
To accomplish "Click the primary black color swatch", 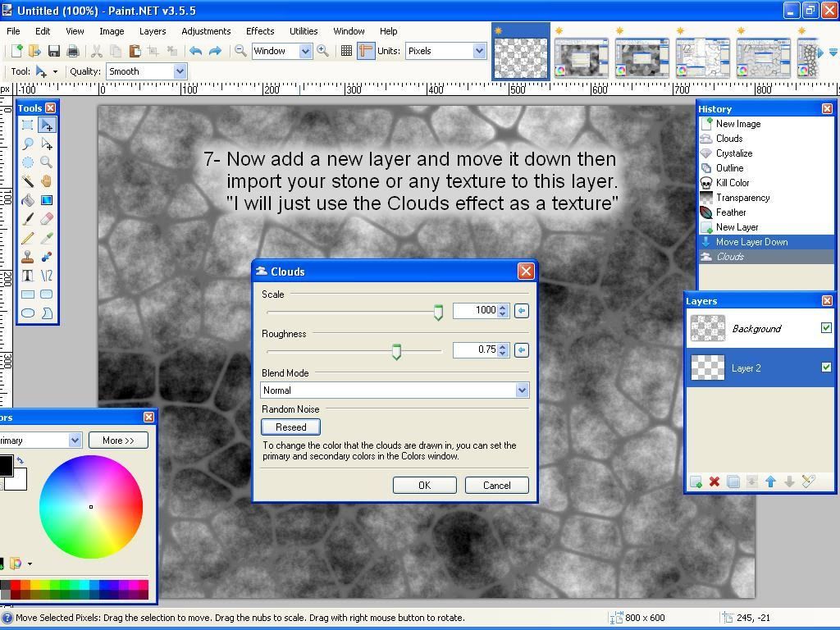I will coord(6,466).
